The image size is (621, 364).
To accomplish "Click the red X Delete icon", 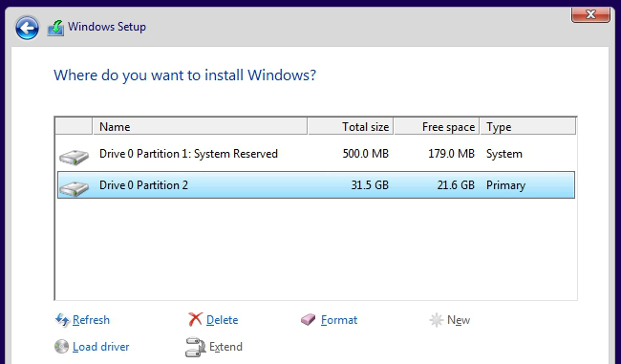I will (195, 319).
